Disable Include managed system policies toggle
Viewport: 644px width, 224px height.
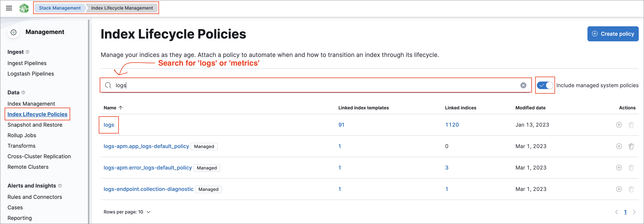coord(545,85)
